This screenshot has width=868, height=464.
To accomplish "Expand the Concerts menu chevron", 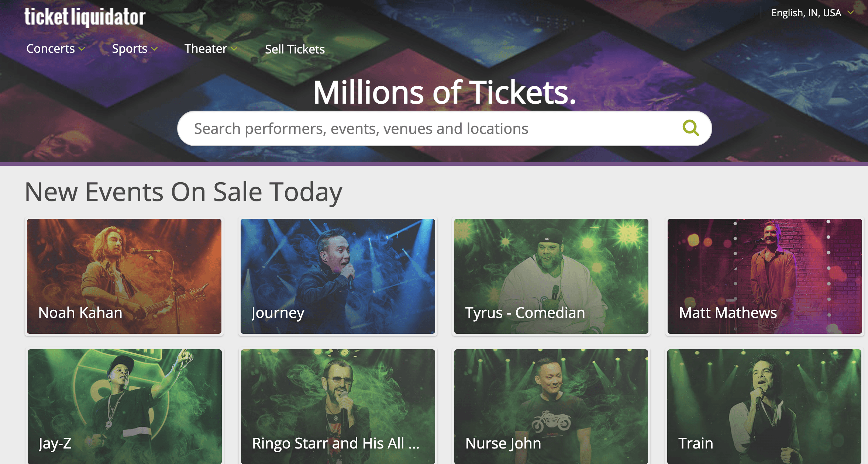I will coord(82,49).
